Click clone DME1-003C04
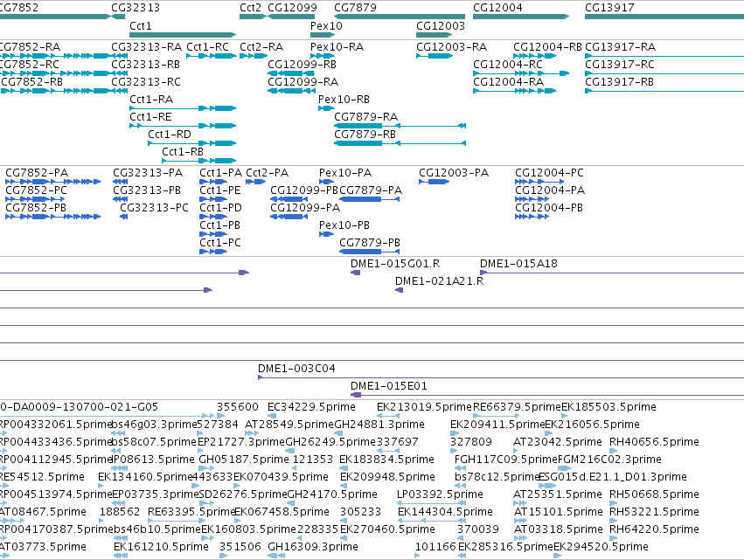This screenshot has height=560, width=744. click(x=501, y=378)
